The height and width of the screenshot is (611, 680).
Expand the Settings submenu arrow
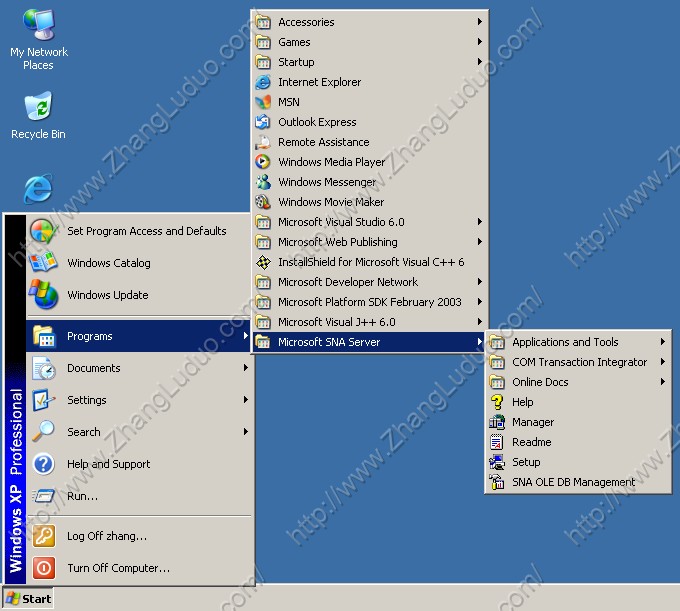(245, 400)
